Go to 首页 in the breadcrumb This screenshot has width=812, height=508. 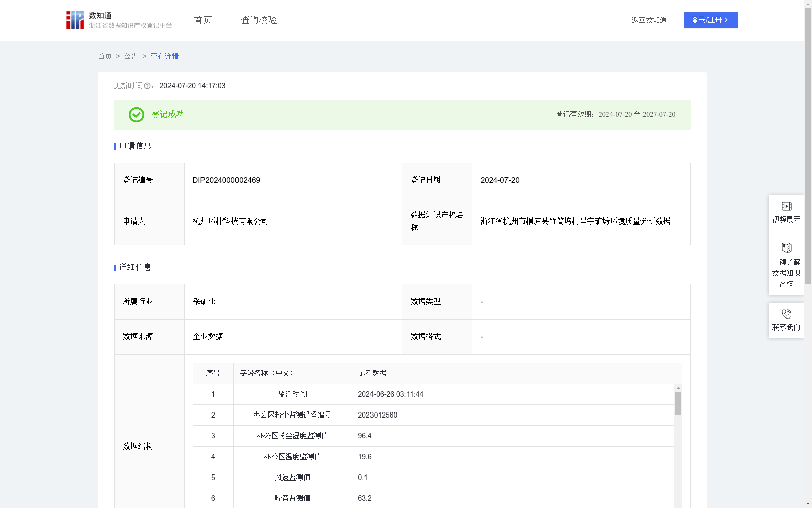coord(105,56)
